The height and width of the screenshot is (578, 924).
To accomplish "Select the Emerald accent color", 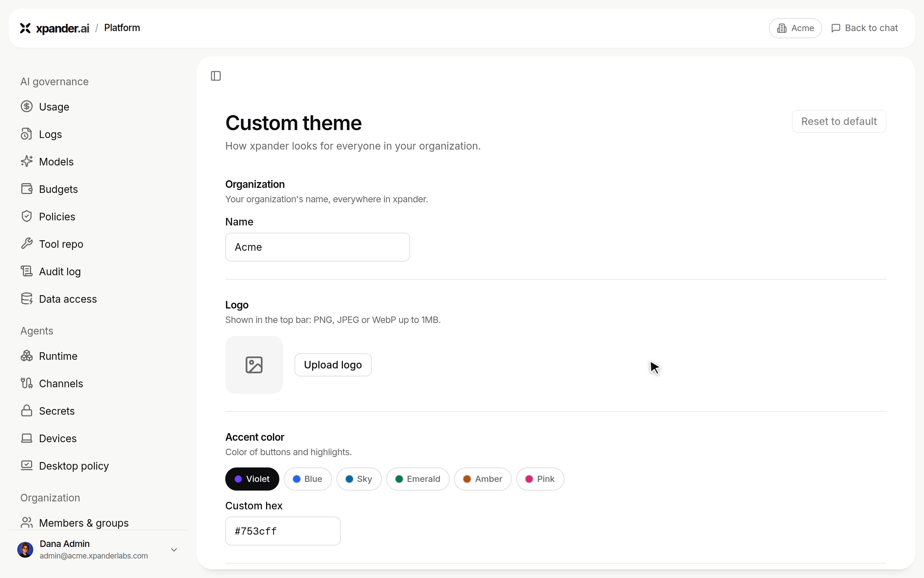I will 418,479.
